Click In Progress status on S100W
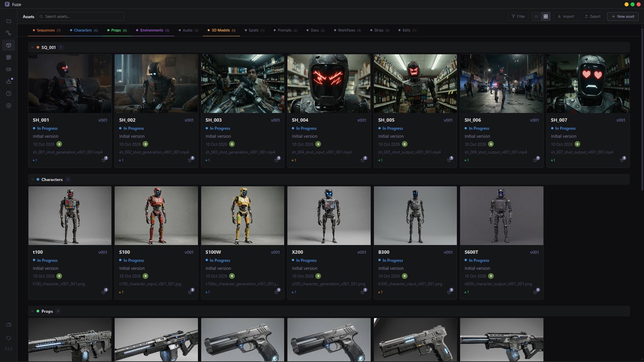The image size is (644, 362). tap(218, 260)
